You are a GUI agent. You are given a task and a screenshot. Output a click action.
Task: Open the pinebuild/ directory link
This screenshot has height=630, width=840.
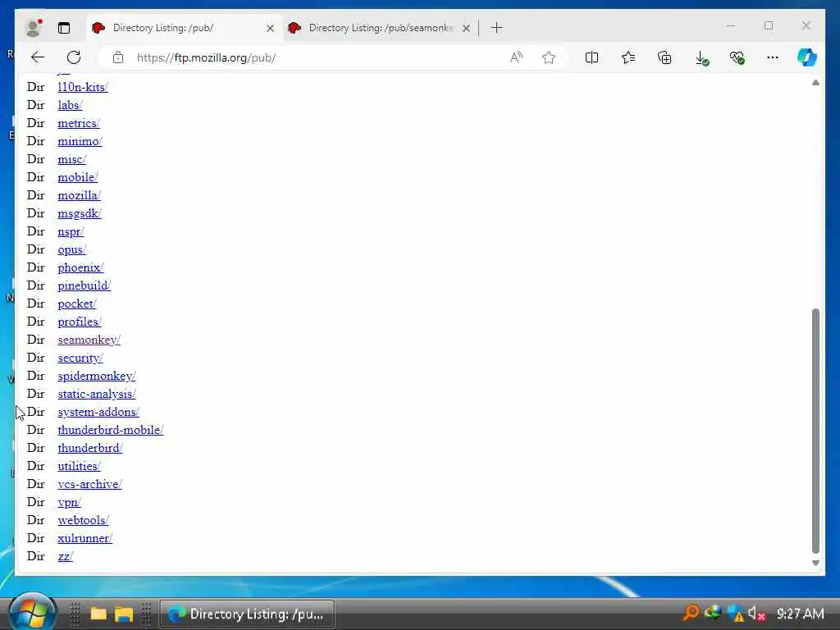pos(84,285)
